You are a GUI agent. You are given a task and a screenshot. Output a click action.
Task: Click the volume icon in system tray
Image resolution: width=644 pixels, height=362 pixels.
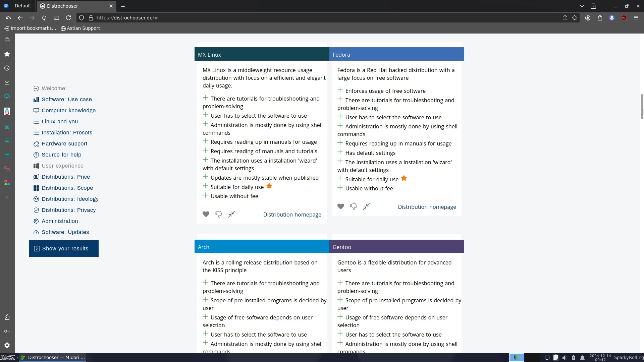565,358
